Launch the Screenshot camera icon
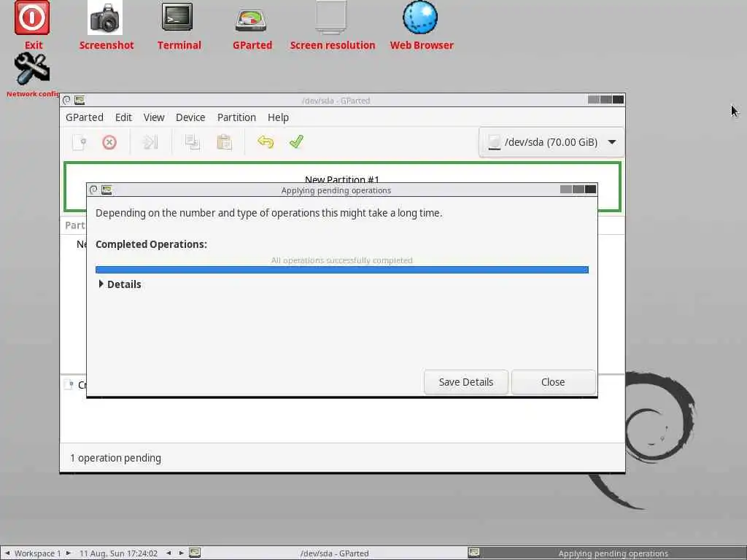 click(105, 19)
